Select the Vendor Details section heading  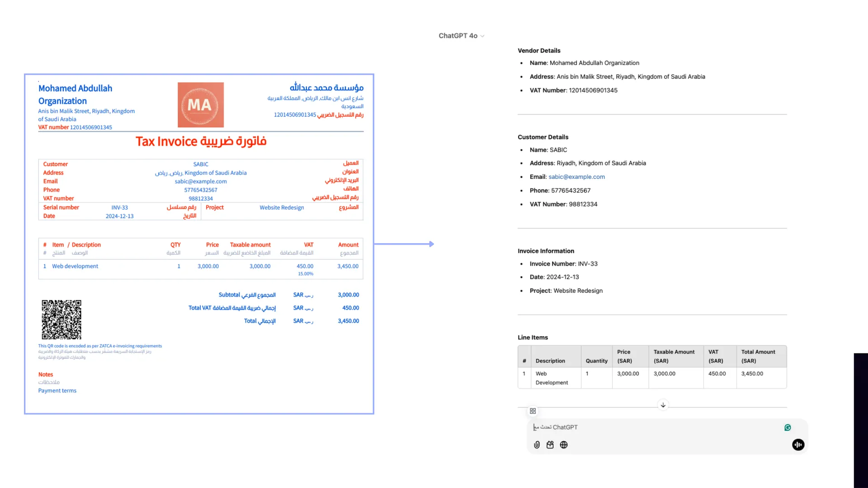[x=539, y=50]
